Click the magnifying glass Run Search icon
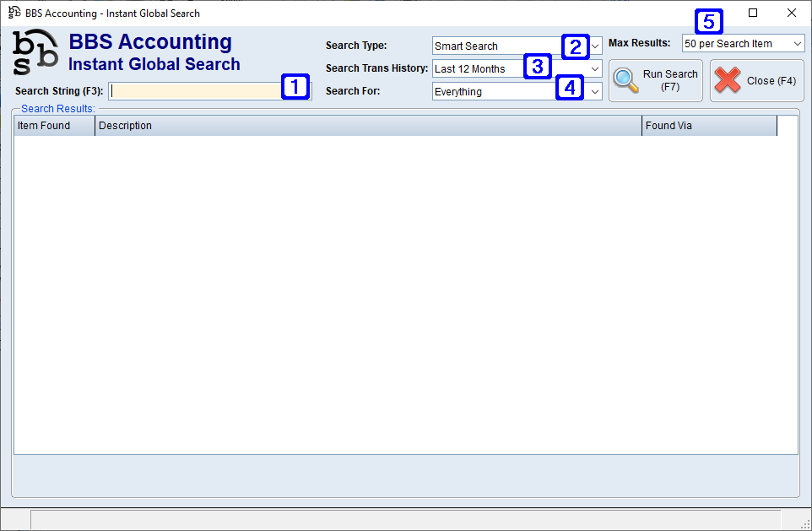The width and height of the screenshot is (812, 531). (625, 80)
